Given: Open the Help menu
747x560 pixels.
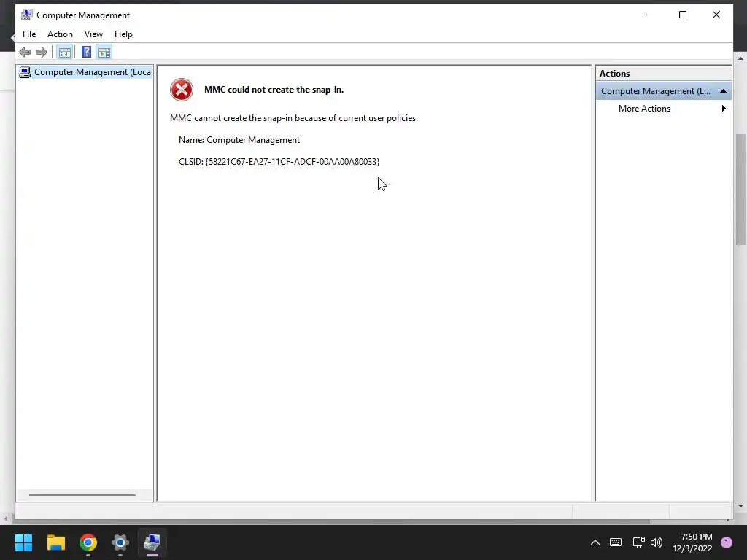Looking at the screenshot, I should 123,34.
